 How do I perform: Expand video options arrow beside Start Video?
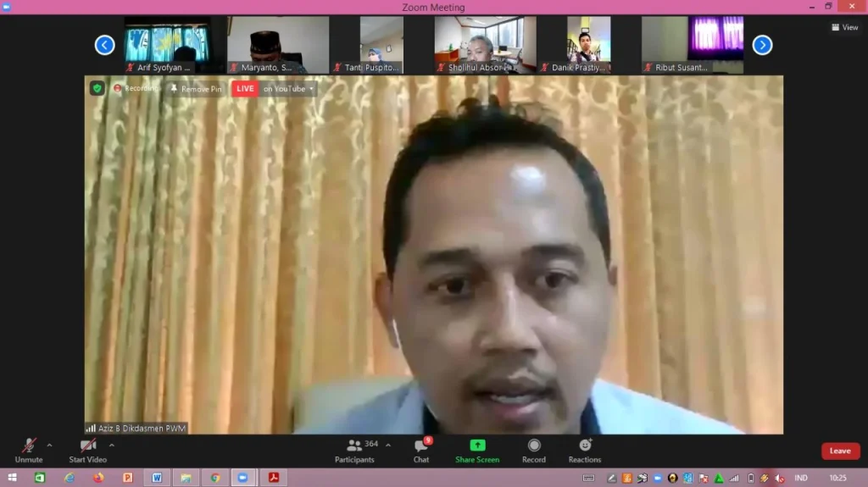click(111, 445)
